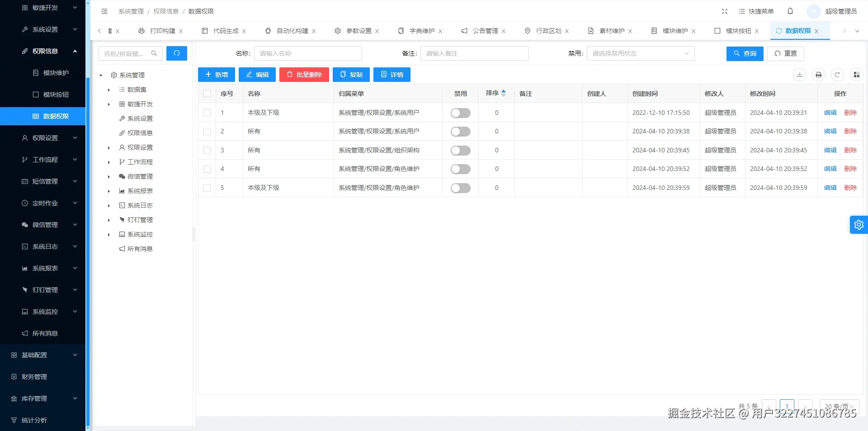Open 财务管理 in the sidebar
Viewport: 868px width, 431px height.
(x=43, y=377)
